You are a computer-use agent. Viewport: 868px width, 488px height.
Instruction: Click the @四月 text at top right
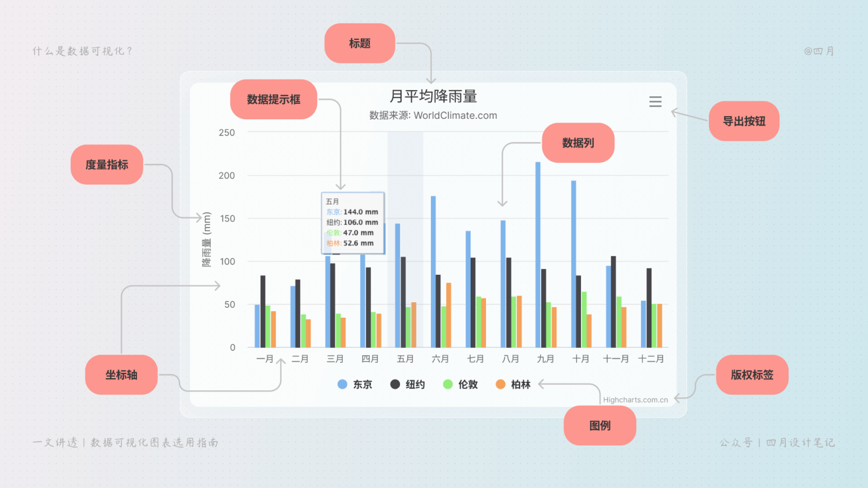coord(819,51)
